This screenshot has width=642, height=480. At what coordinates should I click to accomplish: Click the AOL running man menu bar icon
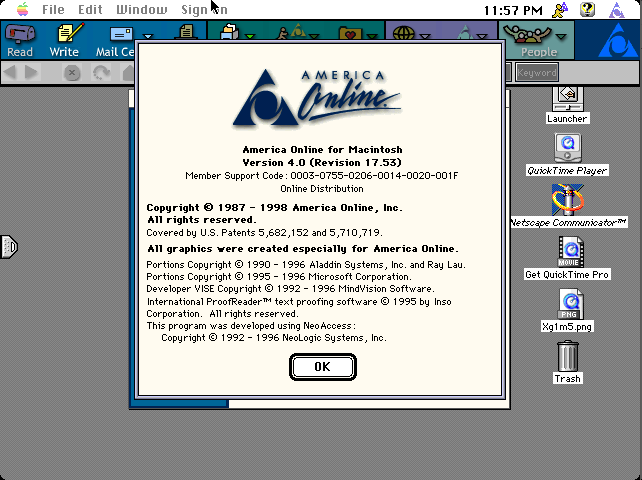click(560, 9)
